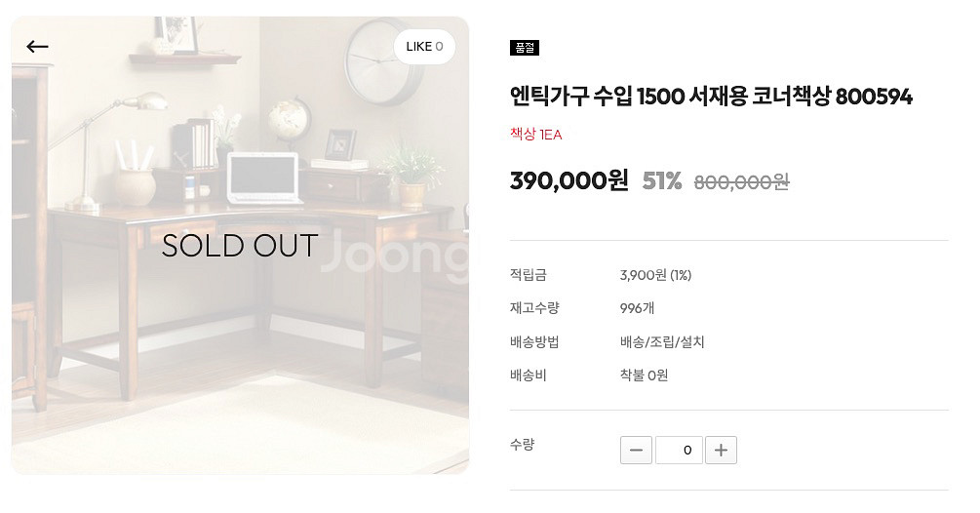Screen dimensions: 980x513
Task: Click the SOLD OUT overlay text
Action: pyautogui.click(x=240, y=246)
